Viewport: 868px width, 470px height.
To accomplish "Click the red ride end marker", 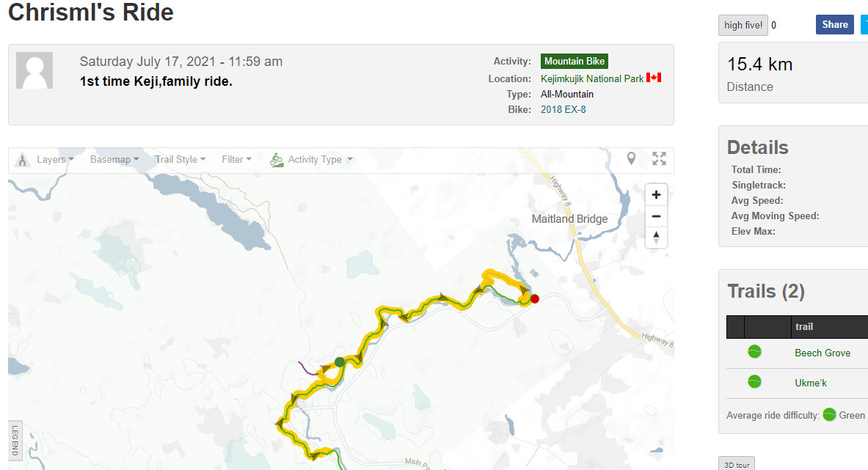I will click(x=535, y=298).
